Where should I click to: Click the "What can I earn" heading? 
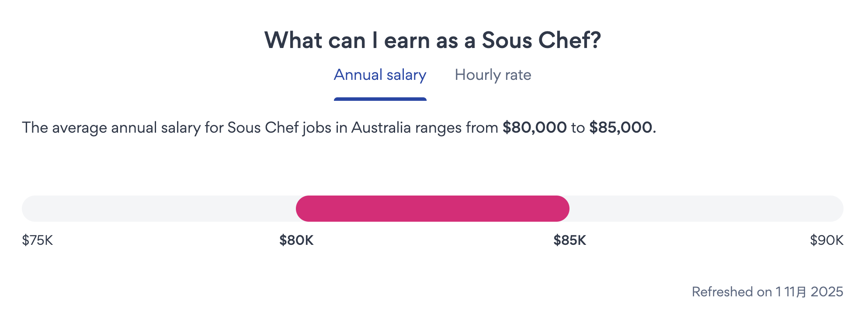point(432,41)
